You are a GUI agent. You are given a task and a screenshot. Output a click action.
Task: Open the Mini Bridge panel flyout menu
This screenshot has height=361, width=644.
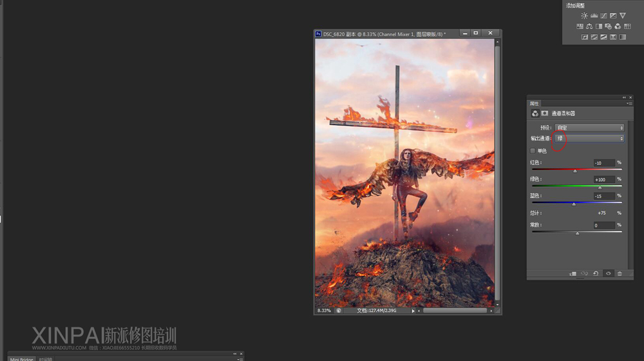(239, 359)
